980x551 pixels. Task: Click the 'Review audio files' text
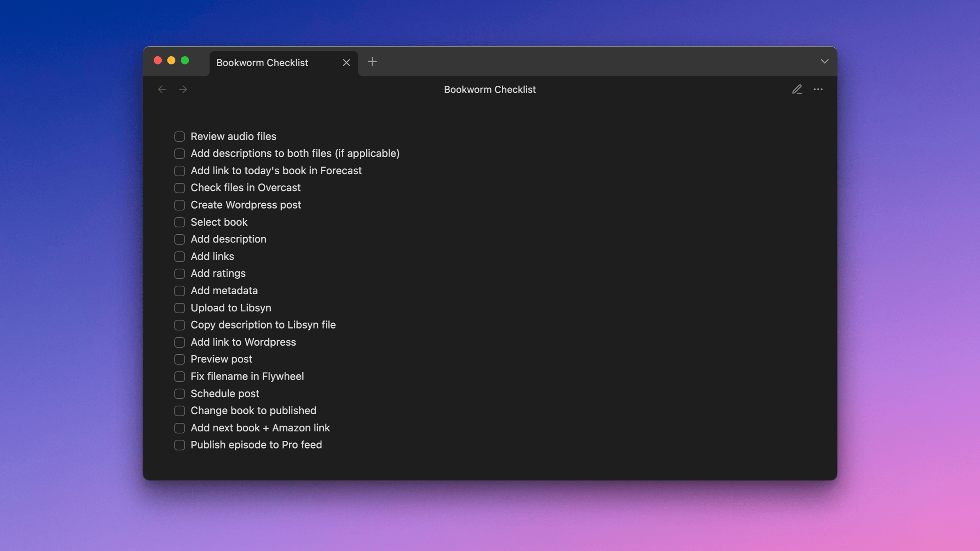click(x=233, y=136)
